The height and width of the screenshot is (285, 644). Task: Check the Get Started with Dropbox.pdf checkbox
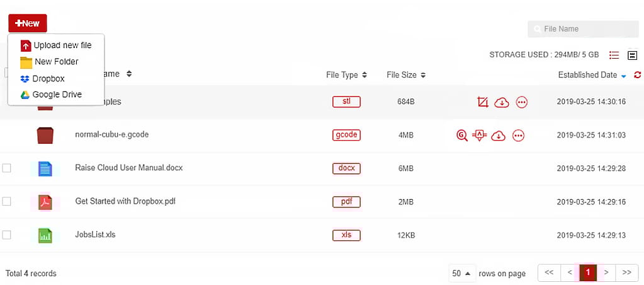(6, 202)
